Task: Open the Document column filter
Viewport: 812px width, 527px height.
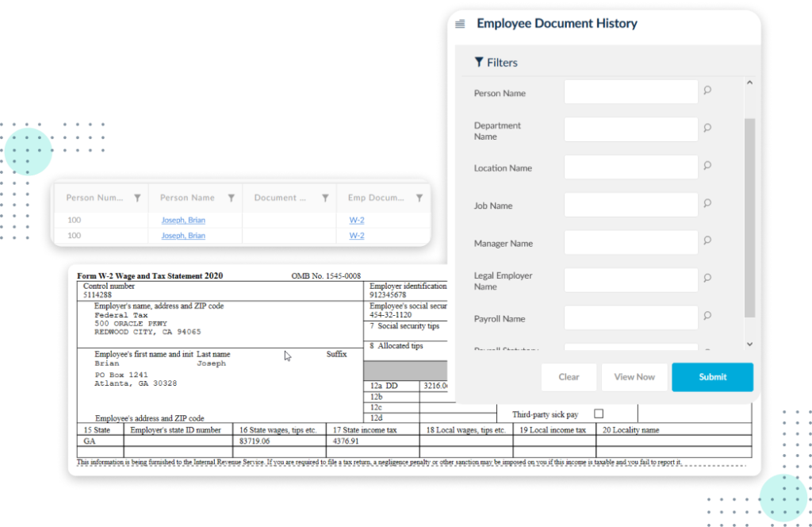Action: pyautogui.click(x=325, y=198)
